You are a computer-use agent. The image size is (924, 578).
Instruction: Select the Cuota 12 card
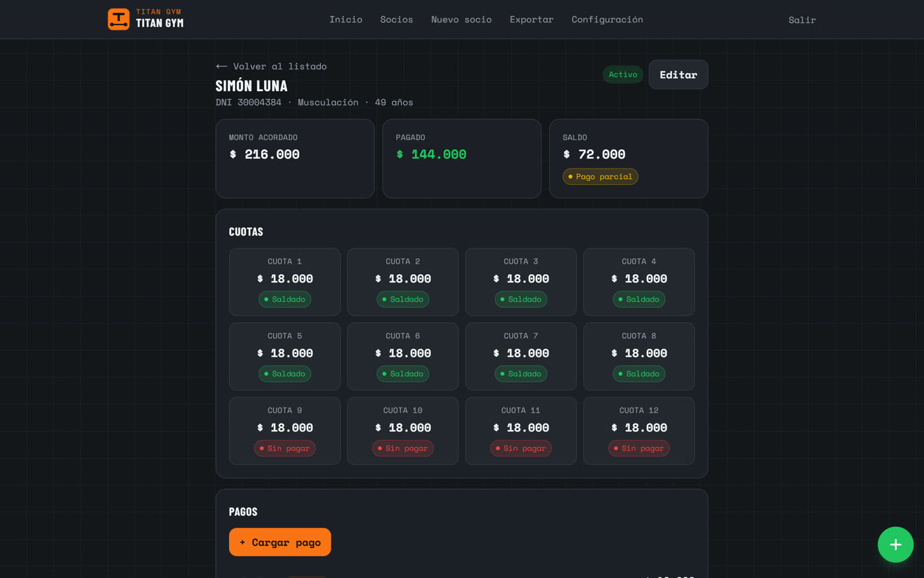(639, 431)
